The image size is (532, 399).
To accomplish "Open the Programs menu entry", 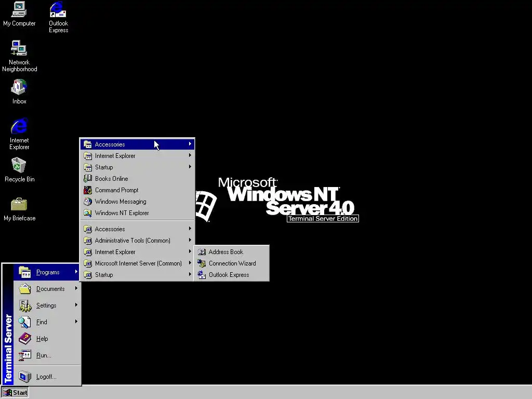I will tap(47, 272).
